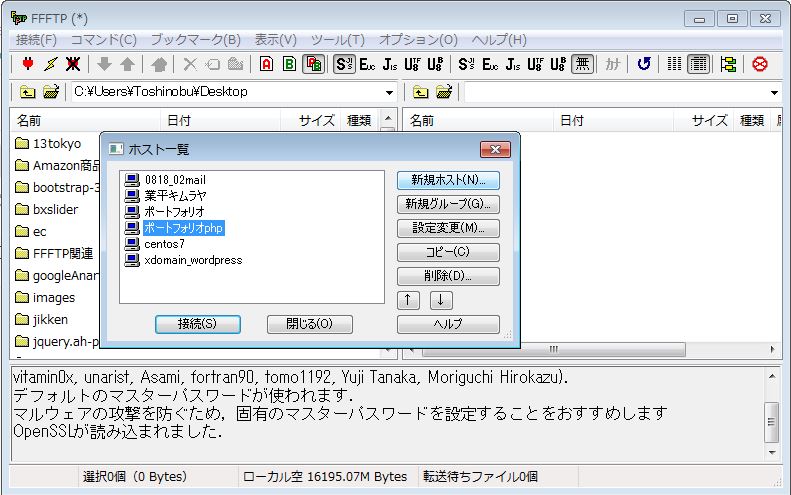Open the 接続(F) menu
This screenshot has width=791, height=495.
(x=36, y=39)
